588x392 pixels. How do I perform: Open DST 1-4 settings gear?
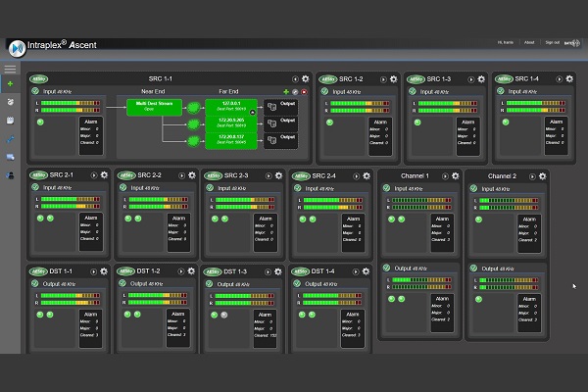(366, 271)
